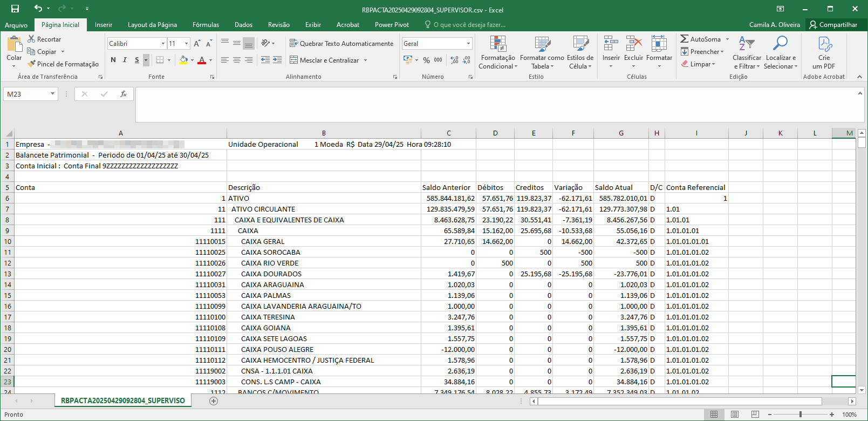
Task: Align text right
Action: (x=249, y=60)
